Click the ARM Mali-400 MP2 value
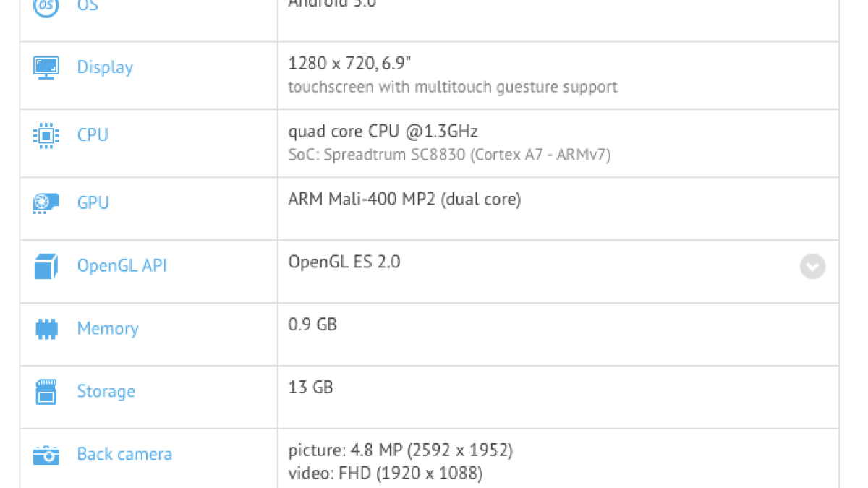 coord(404,200)
